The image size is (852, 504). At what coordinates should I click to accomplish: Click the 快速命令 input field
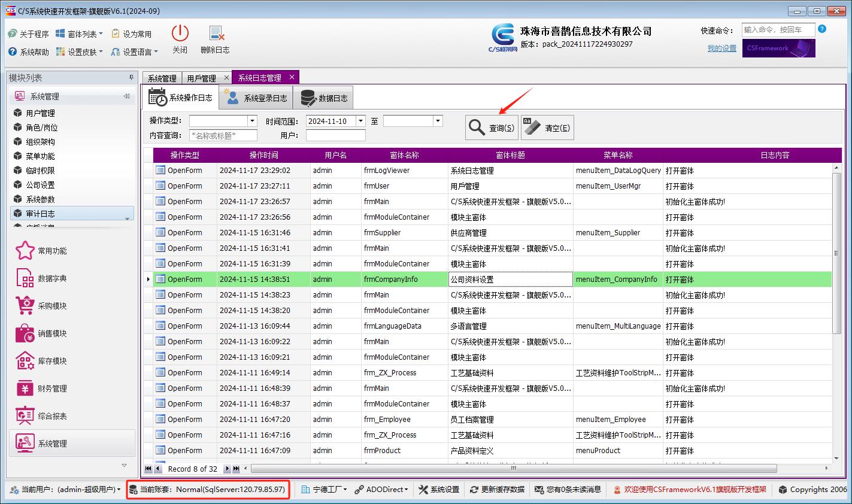(778, 29)
